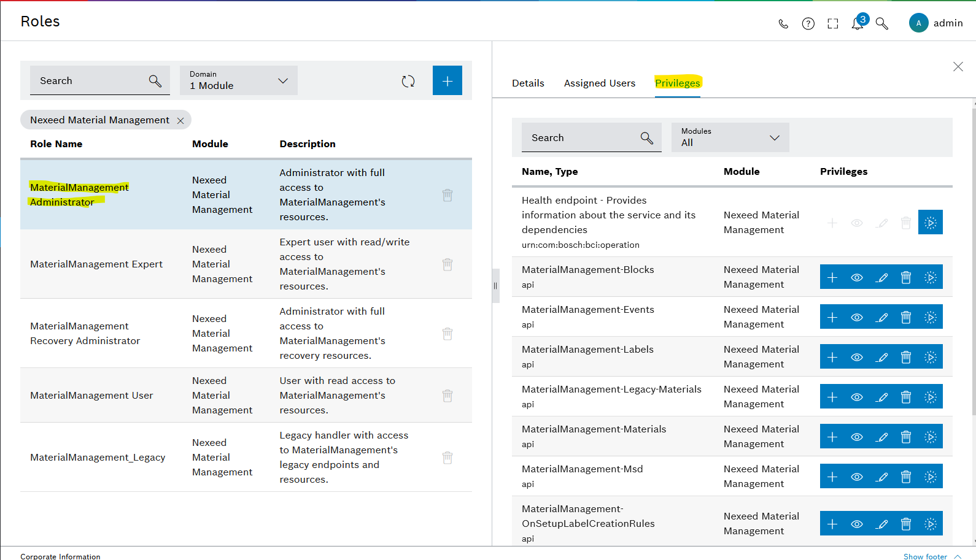Click search icon in privileges search field
976x560 pixels.
(x=647, y=138)
